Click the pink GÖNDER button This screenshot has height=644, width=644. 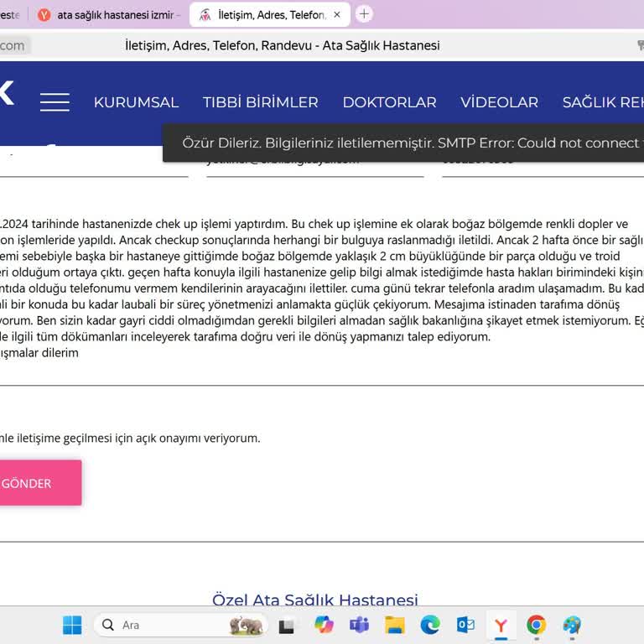(x=40, y=483)
